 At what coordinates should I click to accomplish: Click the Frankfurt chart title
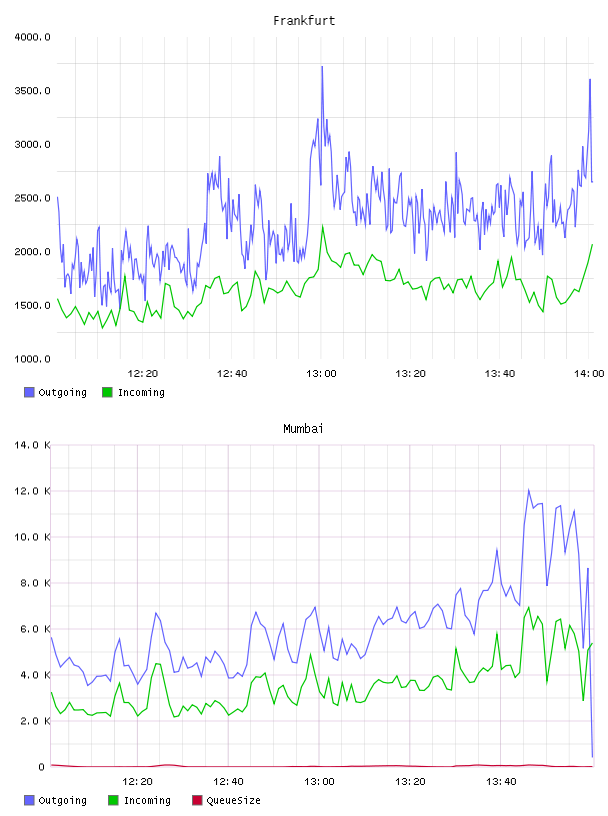(x=304, y=21)
